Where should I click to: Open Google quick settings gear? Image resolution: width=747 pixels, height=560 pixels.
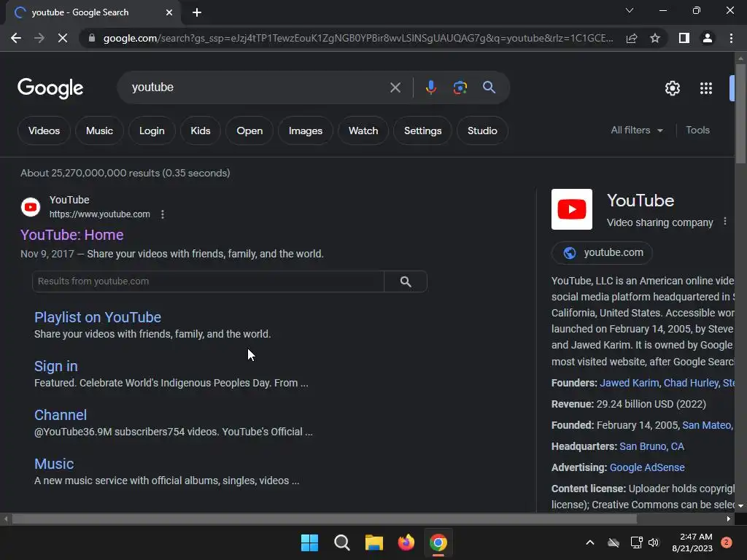pyautogui.click(x=672, y=88)
